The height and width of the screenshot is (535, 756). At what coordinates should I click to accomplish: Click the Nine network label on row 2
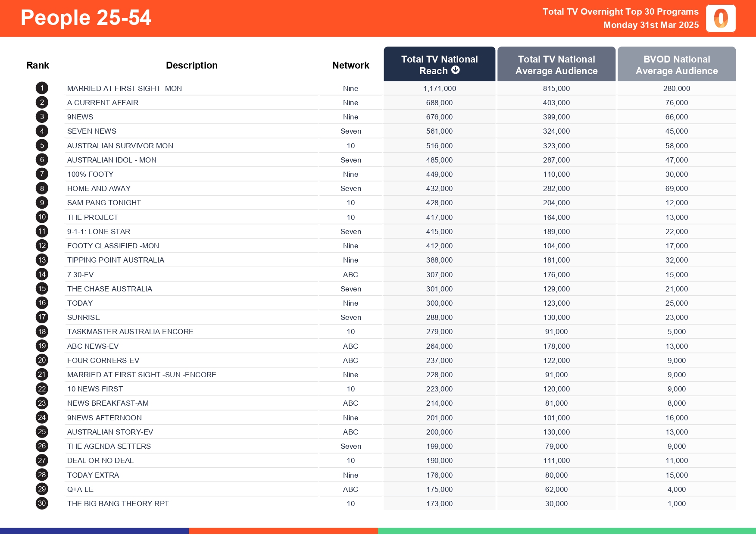pyautogui.click(x=350, y=102)
